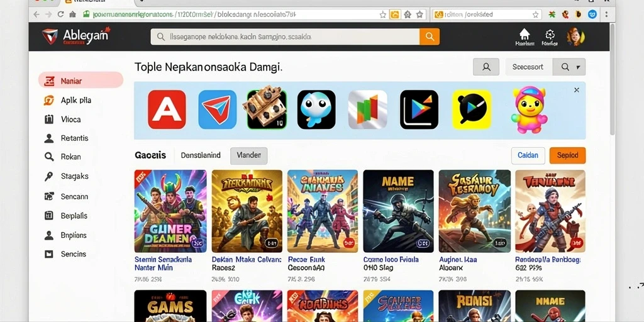Open the black Play-triangle app icon
Viewport: 644px width, 322px height.
tap(419, 109)
